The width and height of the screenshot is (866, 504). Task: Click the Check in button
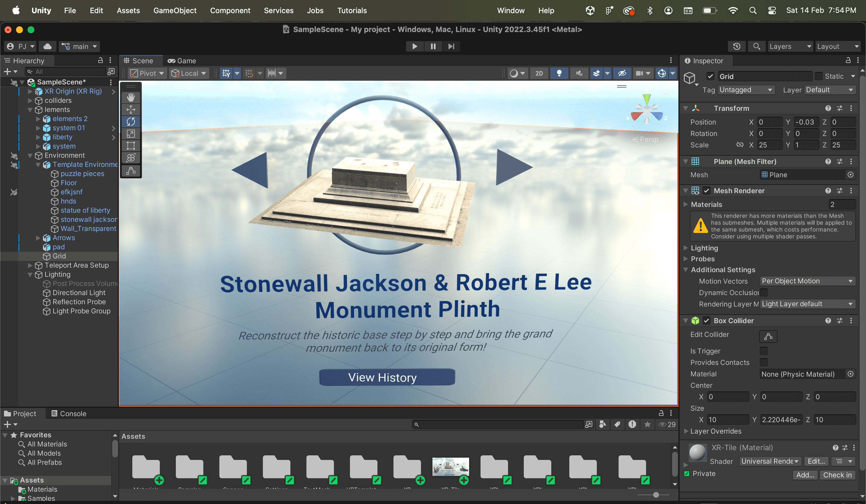[837, 475]
